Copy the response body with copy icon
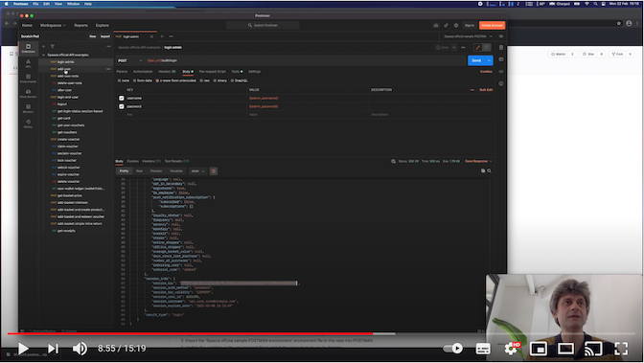 pos(483,170)
